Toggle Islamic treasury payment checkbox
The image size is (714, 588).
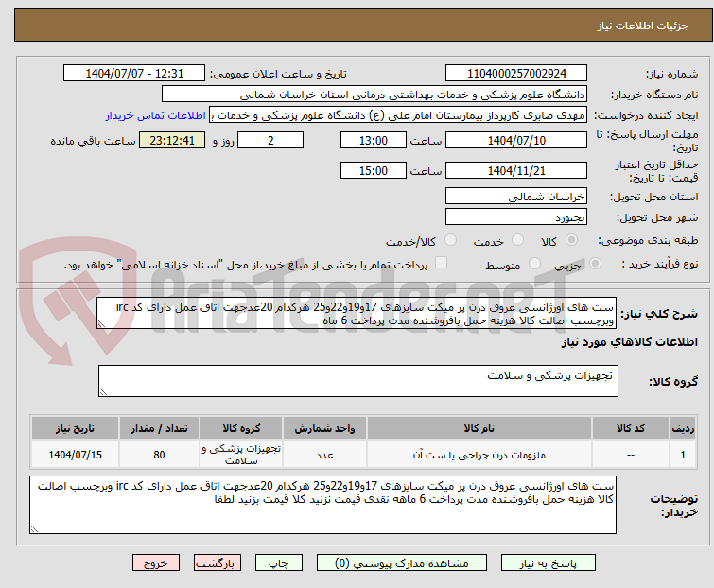[441, 263]
